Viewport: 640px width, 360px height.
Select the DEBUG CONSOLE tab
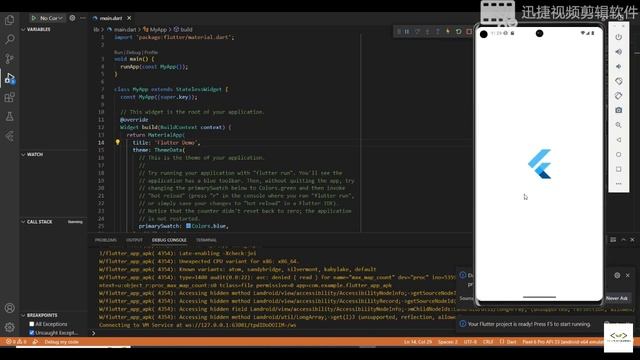coord(169,240)
